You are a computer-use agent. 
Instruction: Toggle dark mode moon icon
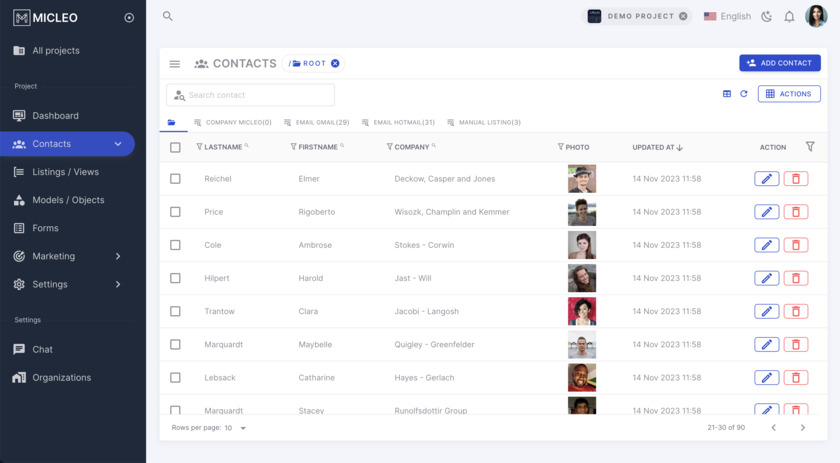767,16
